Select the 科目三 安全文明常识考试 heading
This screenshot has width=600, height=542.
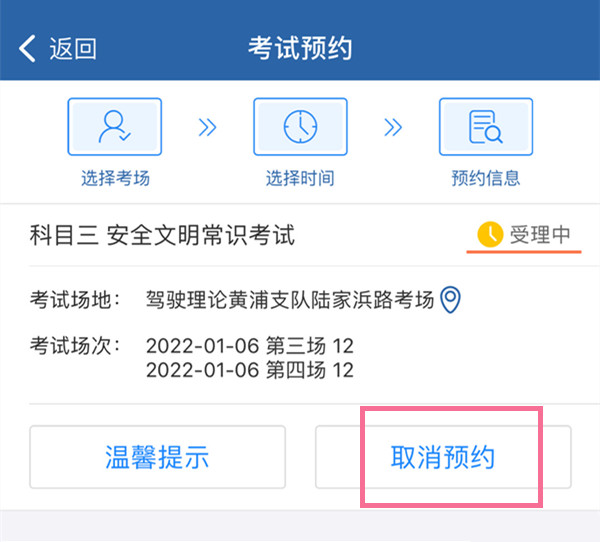click(163, 236)
